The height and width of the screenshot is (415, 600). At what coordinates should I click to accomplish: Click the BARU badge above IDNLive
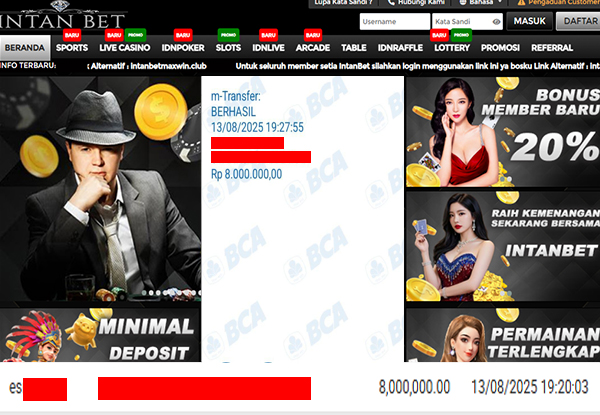click(x=268, y=35)
